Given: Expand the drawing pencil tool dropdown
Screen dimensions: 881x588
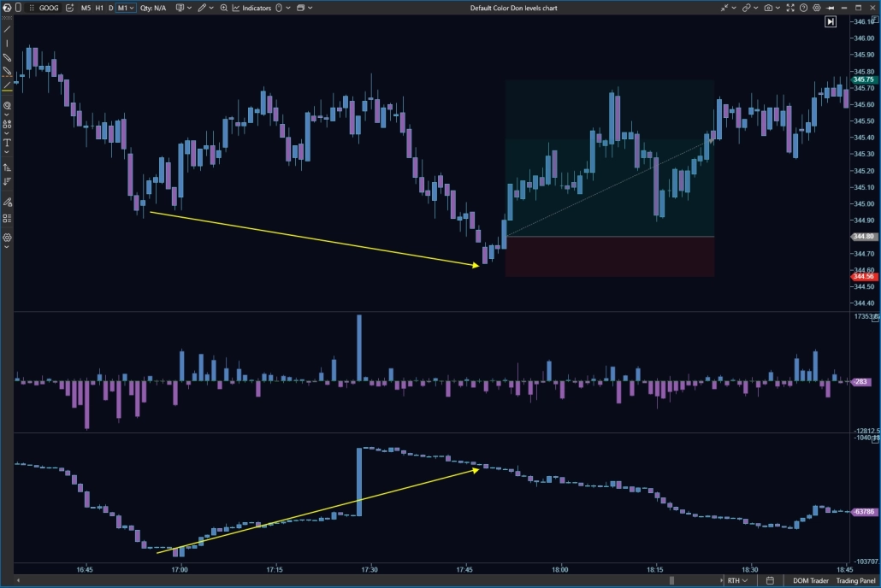Looking at the screenshot, I should (x=210, y=8).
